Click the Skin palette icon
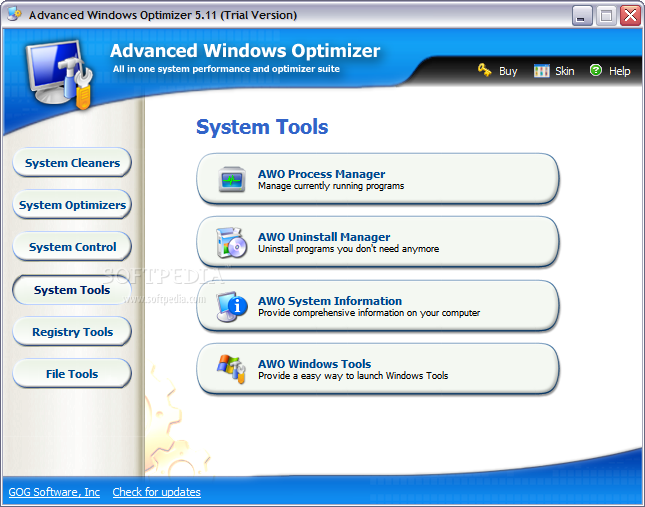 pos(541,71)
